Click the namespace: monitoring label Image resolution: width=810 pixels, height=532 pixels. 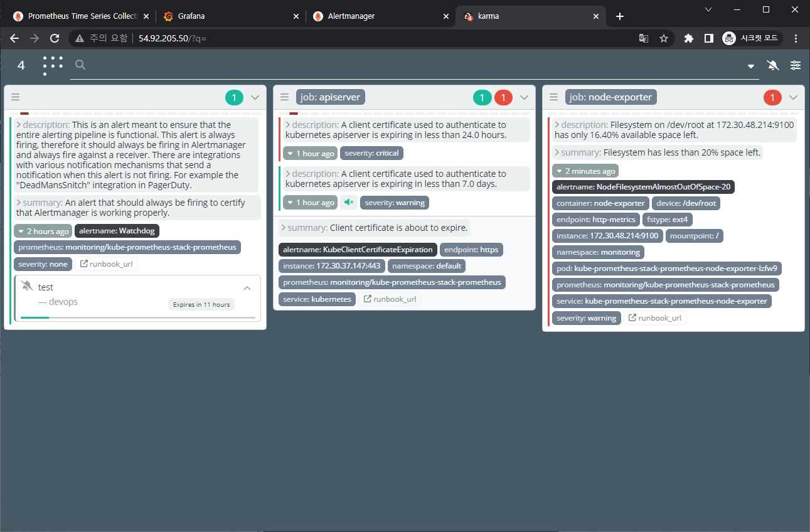point(599,252)
